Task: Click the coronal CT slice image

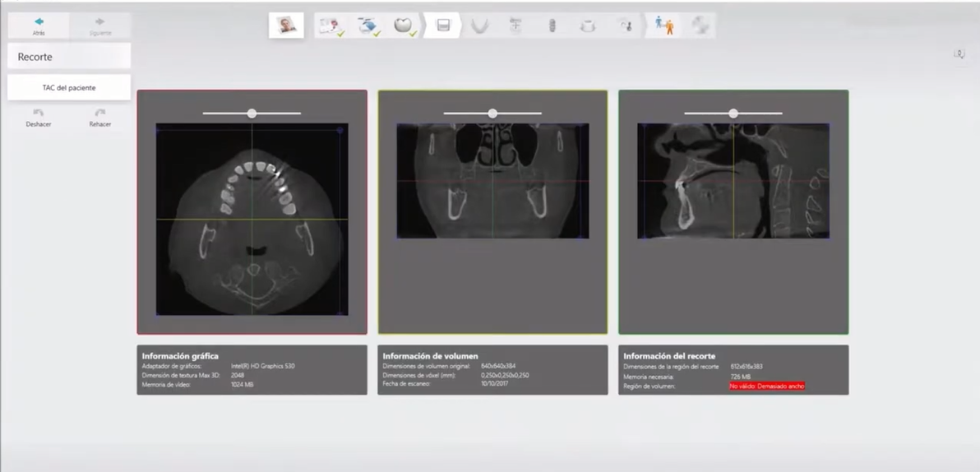Action: click(492, 181)
